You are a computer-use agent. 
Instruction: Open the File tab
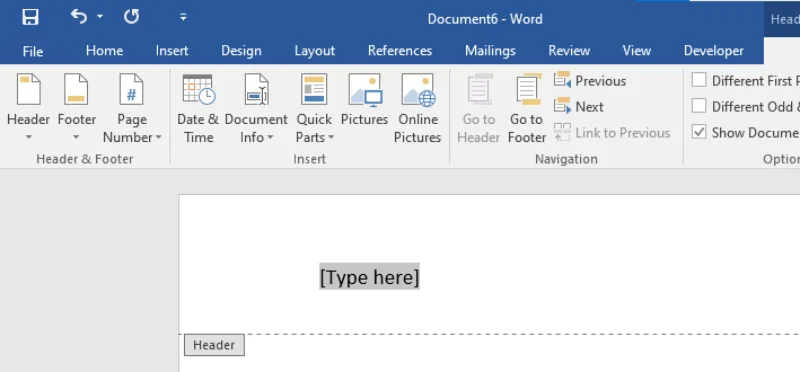(33, 51)
